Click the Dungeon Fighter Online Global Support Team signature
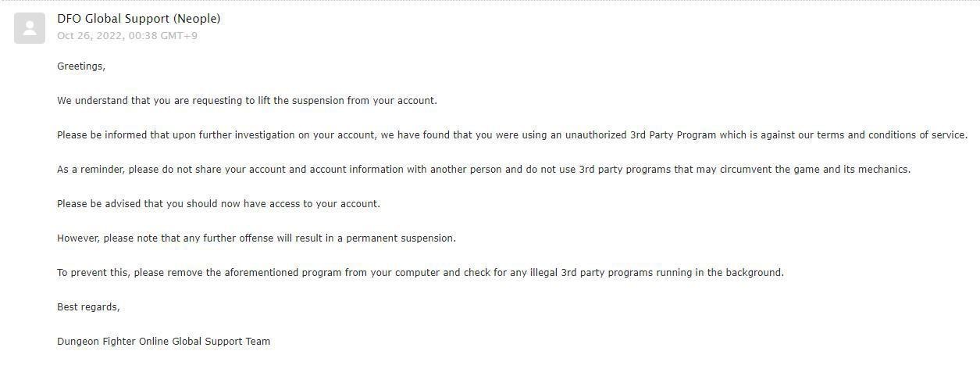The height and width of the screenshot is (369, 980). point(163,342)
